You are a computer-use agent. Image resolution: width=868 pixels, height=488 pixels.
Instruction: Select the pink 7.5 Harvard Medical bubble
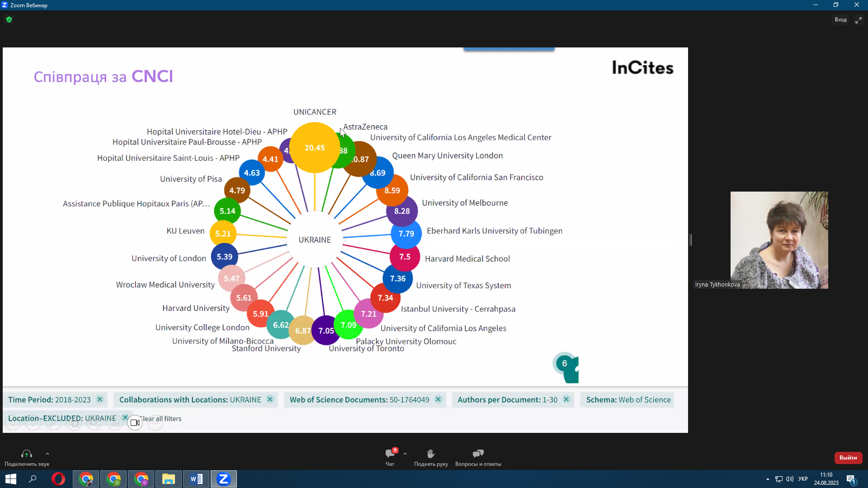pos(405,257)
